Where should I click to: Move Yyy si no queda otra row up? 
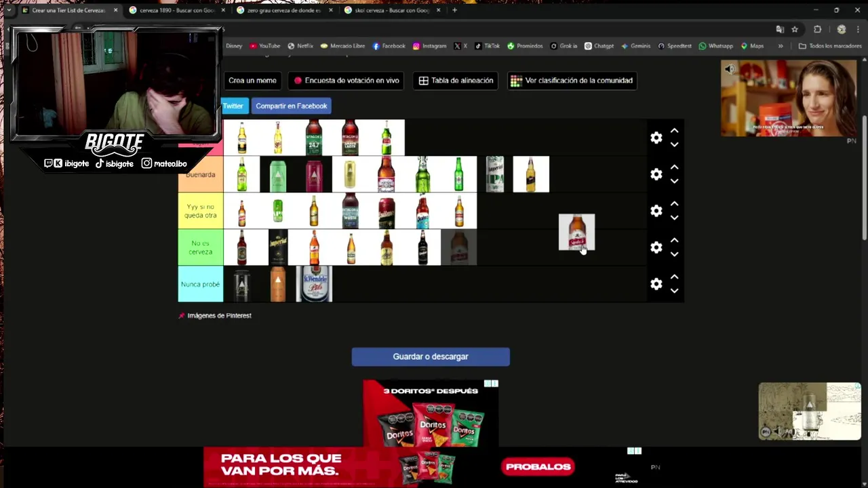click(x=674, y=204)
